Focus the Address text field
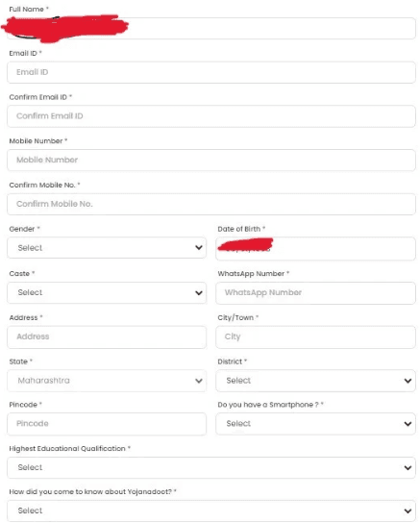The height and width of the screenshot is (523, 420). tap(107, 336)
